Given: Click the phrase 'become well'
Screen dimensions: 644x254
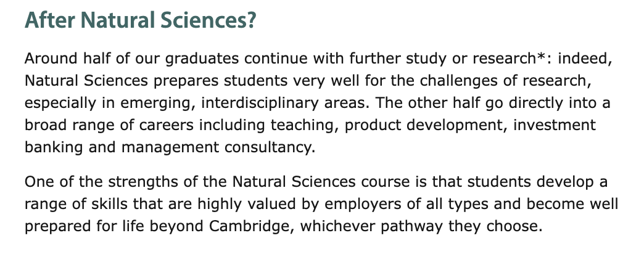Looking at the screenshot, I should (x=572, y=204).
